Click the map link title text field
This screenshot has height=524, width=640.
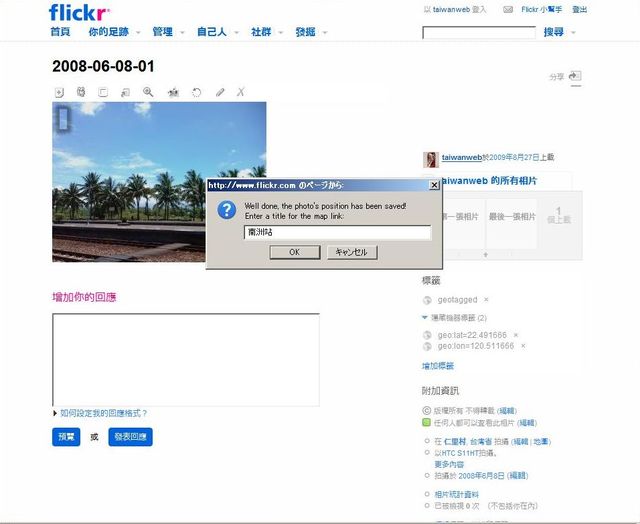pos(337,232)
